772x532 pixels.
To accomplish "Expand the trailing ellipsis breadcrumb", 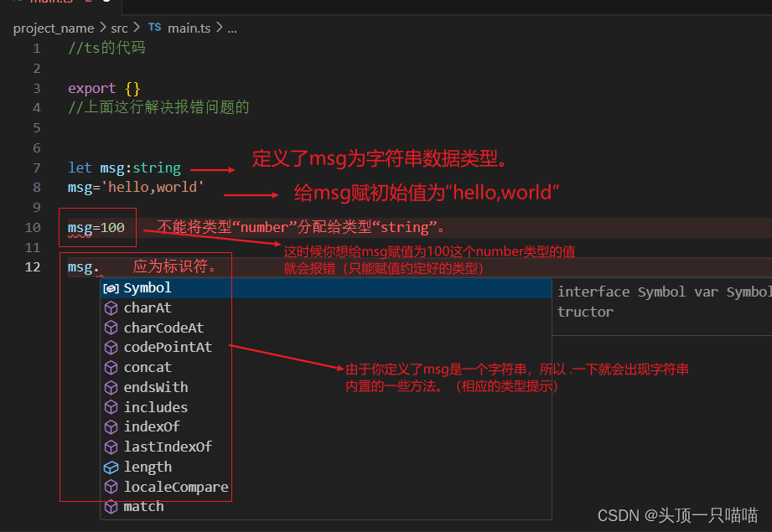I will [231, 28].
